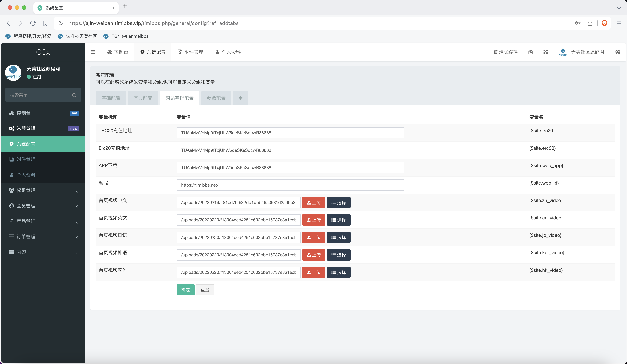
Task: Switch to the 控制台 top tab
Action: pos(118,52)
